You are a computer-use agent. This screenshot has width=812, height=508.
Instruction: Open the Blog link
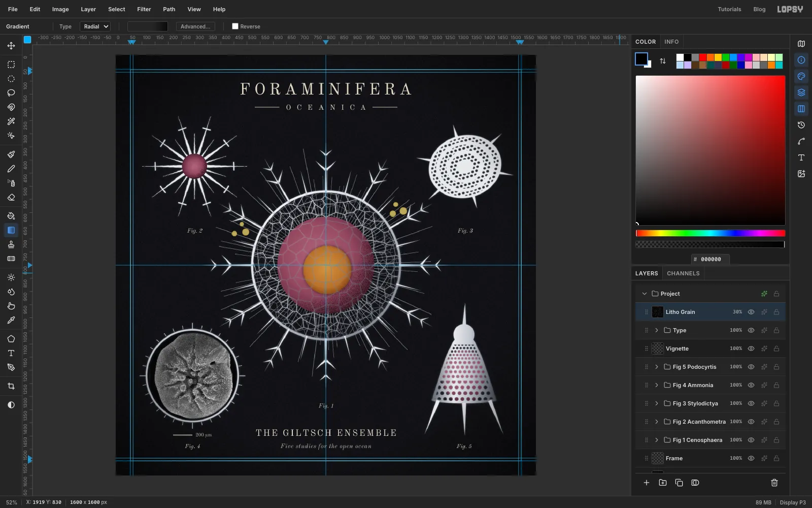click(x=759, y=9)
